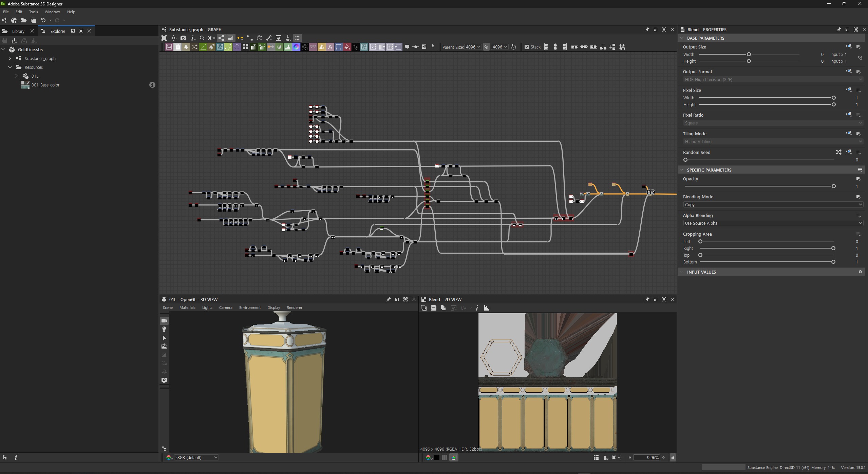Add a Blend node from graph toolbar

point(177,47)
